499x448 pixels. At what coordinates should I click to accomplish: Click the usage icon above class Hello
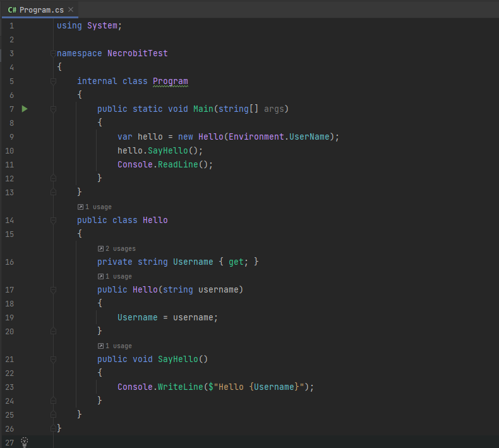[x=80, y=207]
